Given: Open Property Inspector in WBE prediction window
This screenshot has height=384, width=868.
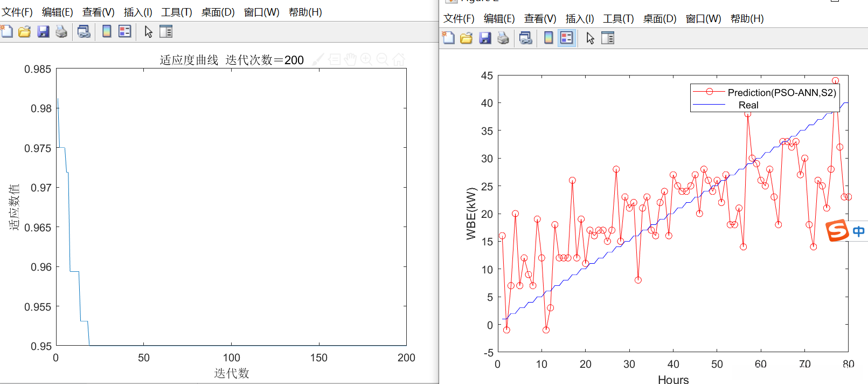Looking at the screenshot, I should point(608,38).
